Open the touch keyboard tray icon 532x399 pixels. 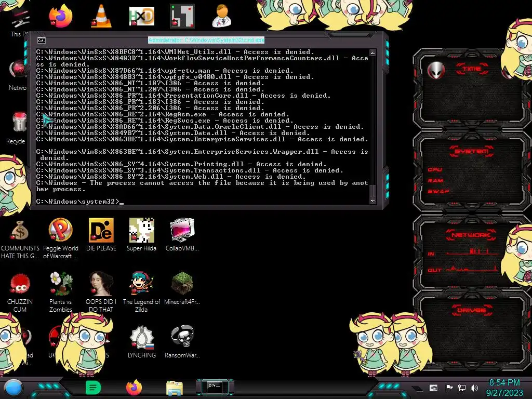[x=434, y=388]
